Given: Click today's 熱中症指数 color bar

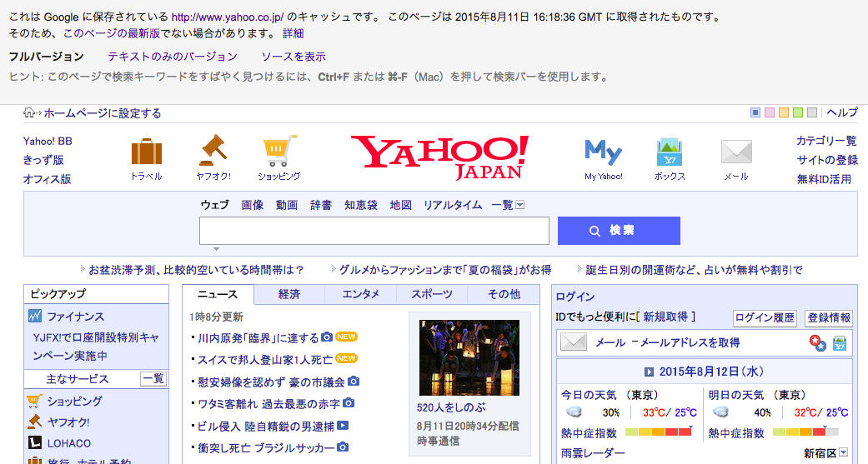Looking at the screenshot, I should [659, 432].
